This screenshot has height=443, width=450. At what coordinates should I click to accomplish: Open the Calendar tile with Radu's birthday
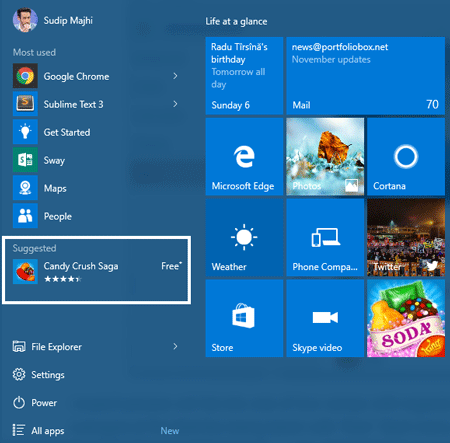244,76
